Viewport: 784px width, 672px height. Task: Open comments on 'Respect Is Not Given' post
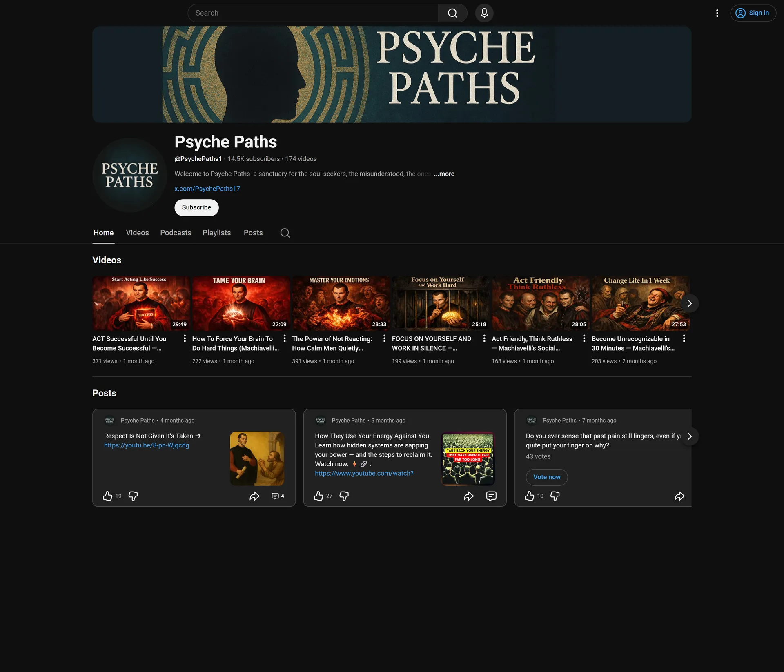pos(278,496)
